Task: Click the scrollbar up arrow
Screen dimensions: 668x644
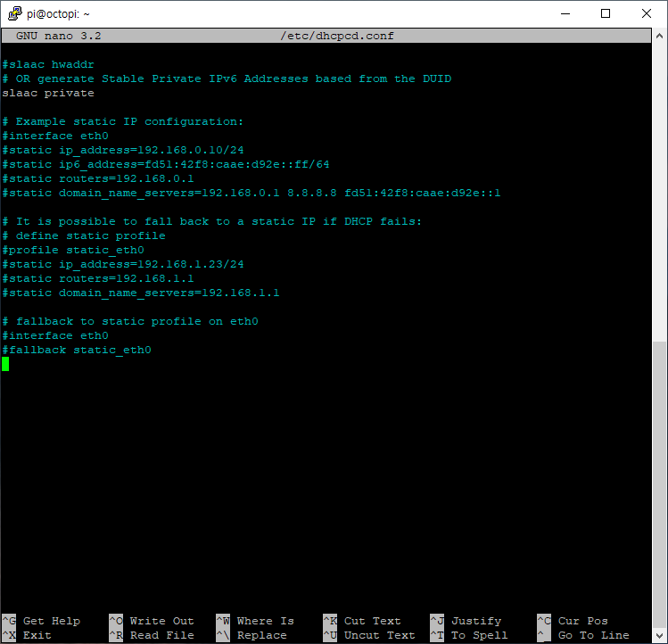Action: [659, 37]
